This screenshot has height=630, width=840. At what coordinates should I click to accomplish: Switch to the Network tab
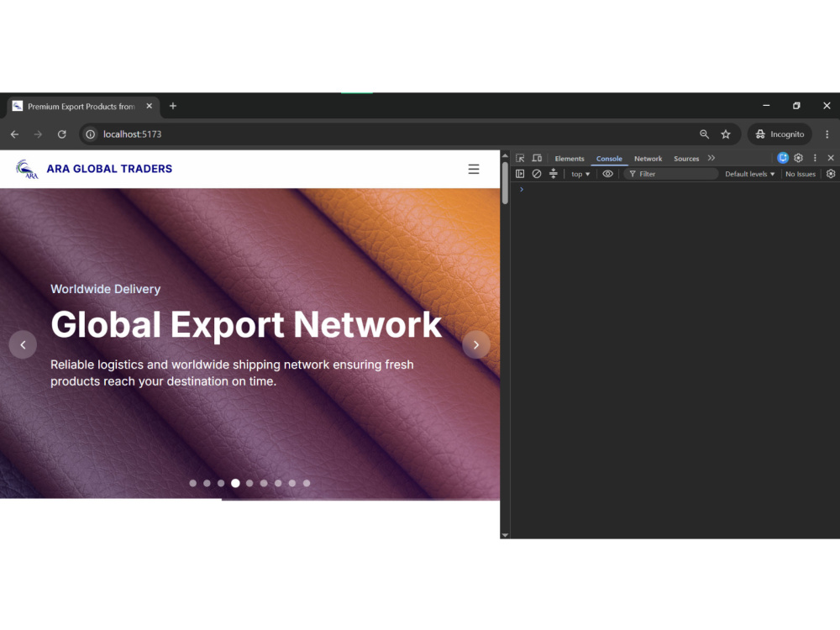648,159
